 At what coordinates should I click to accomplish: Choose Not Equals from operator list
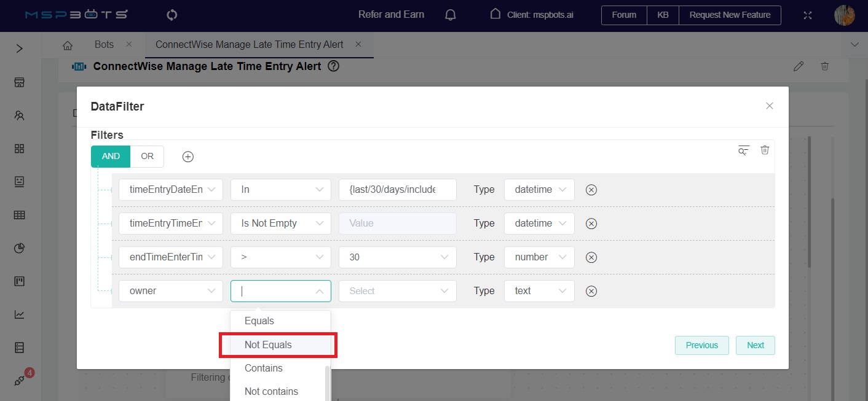(x=268, y=345)
